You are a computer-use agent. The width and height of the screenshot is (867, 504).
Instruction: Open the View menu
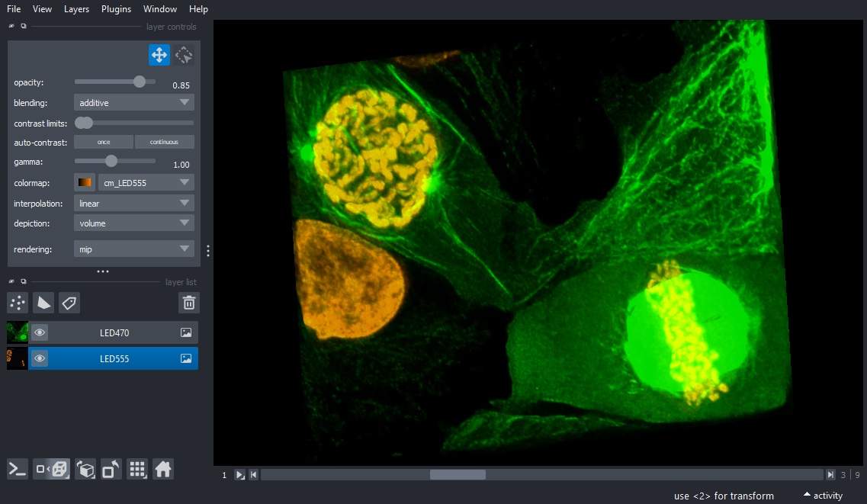tap(42, 9)
